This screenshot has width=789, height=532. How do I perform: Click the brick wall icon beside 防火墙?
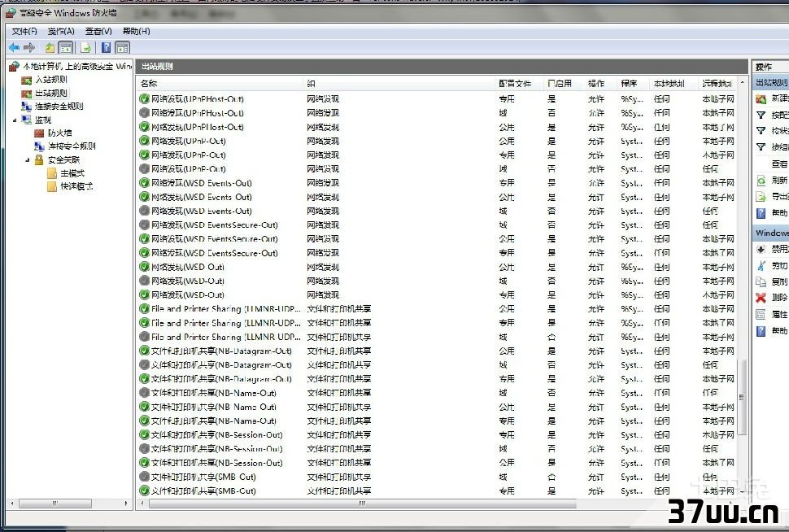point(39,133)
